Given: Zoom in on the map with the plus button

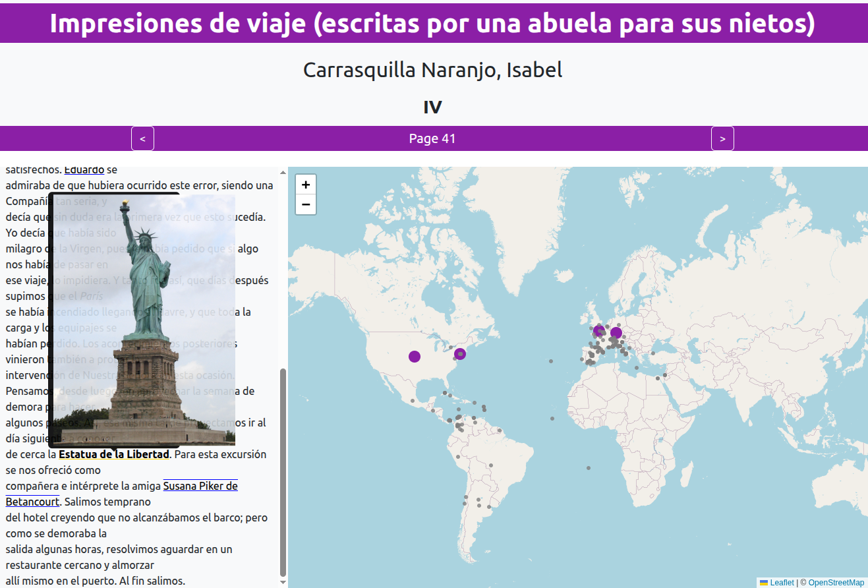Looking at the screenshot, I should [306, 185].
